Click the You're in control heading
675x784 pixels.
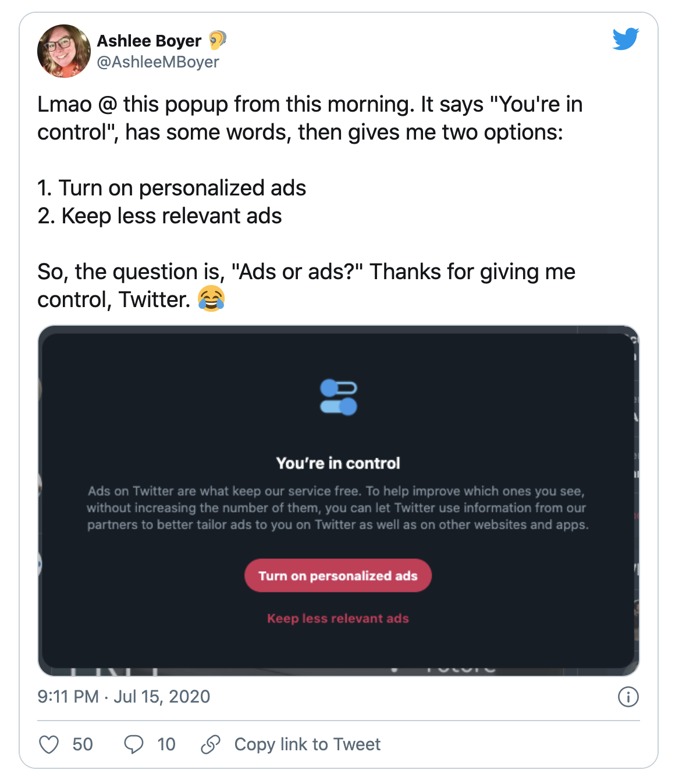[x=338, y=464]
